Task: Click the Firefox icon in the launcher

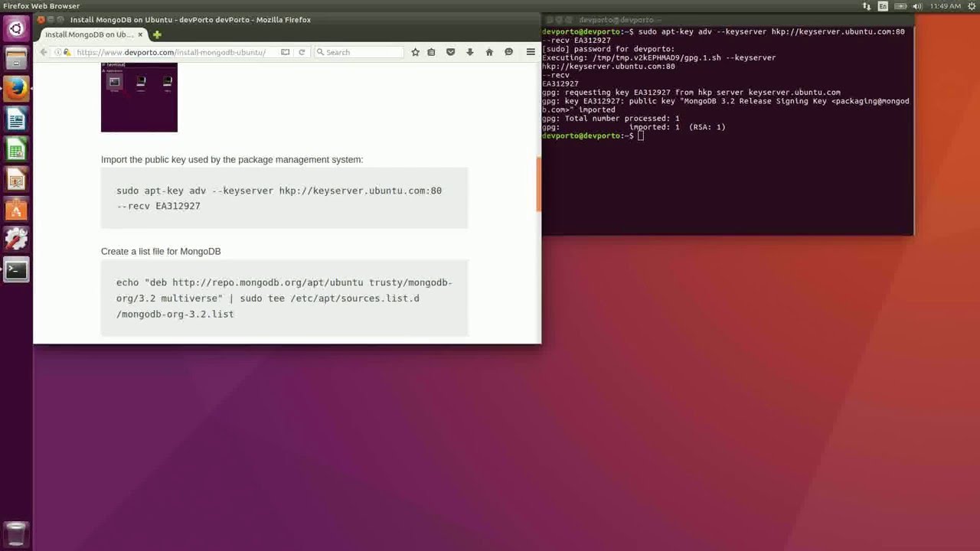Action: click(x=16, y=89)
